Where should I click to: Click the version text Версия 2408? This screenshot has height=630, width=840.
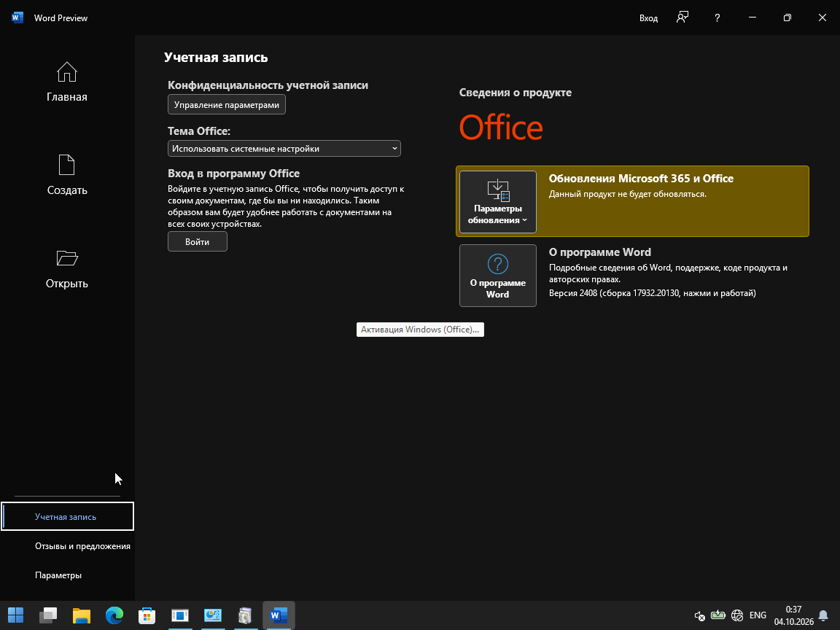pos(653,293)
